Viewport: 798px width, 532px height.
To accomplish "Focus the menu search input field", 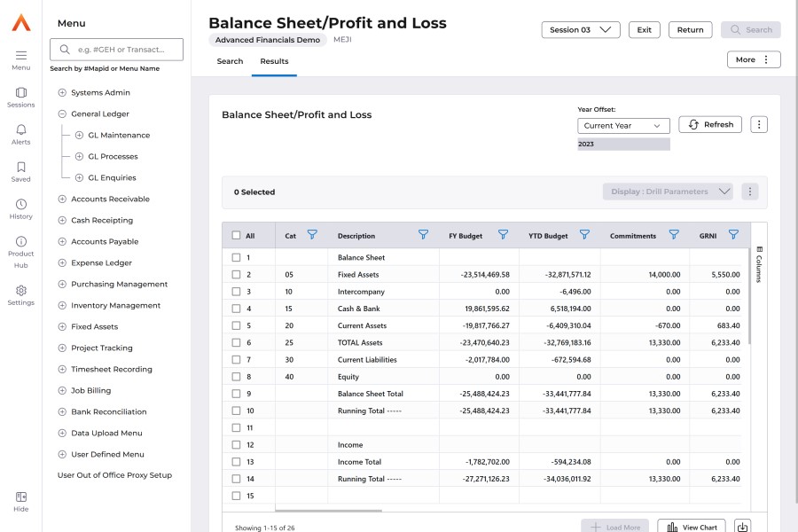I will click(116, 50).
